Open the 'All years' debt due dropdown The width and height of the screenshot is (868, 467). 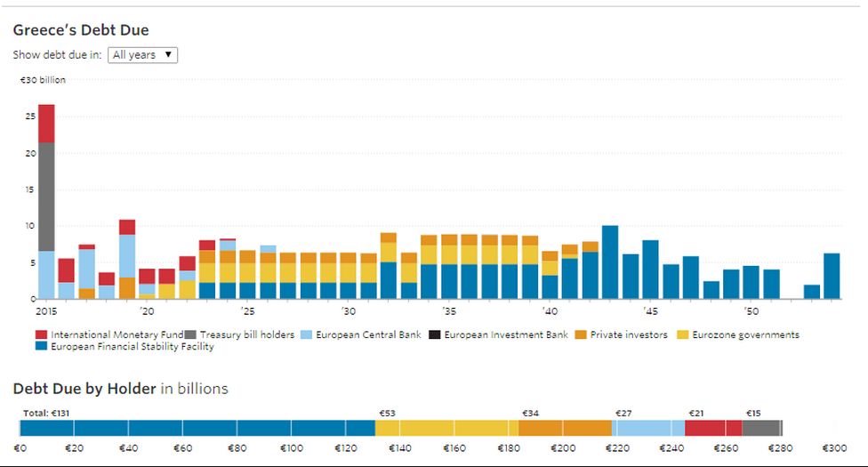point(142,55)
